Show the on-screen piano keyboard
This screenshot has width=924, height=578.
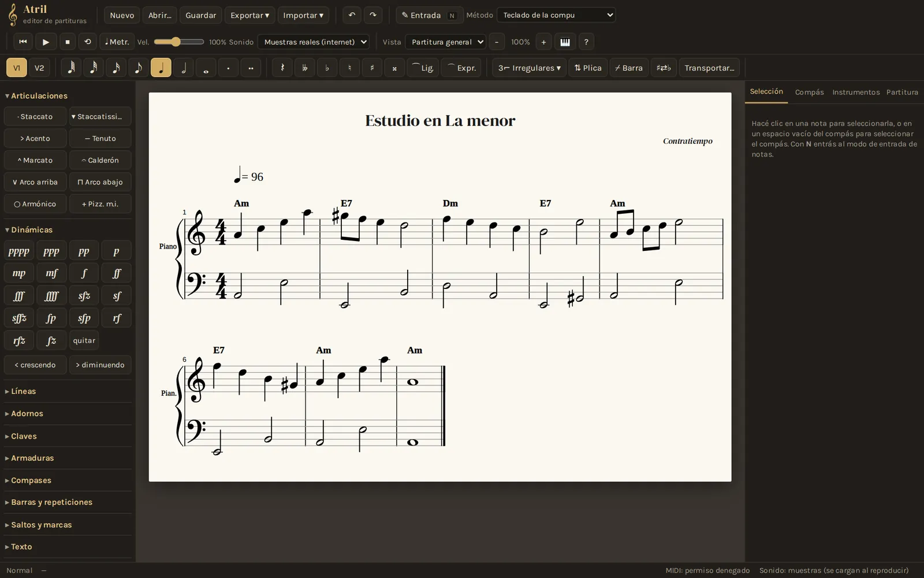[565, 42]
